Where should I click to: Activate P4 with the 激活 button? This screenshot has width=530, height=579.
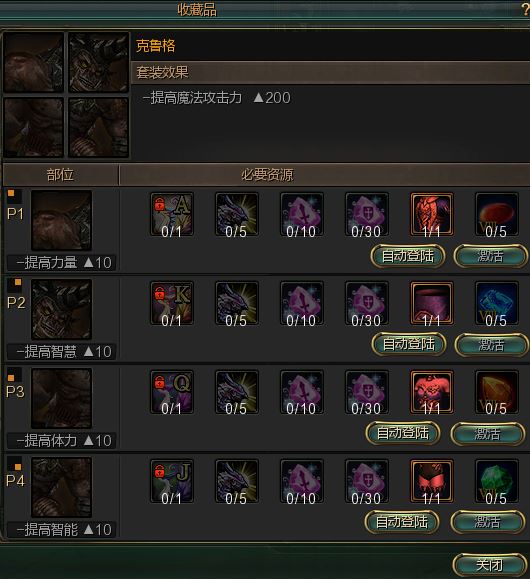pos(488,522)
